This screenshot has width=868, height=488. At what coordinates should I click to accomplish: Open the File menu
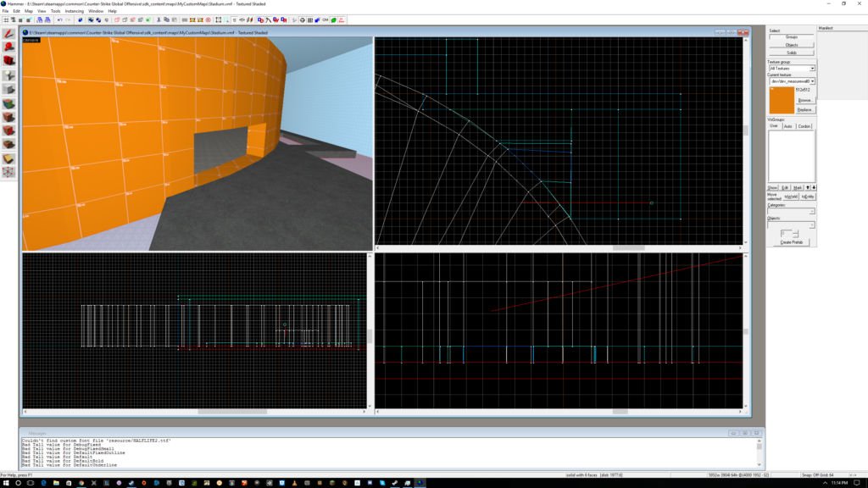[x=5, y=11]
